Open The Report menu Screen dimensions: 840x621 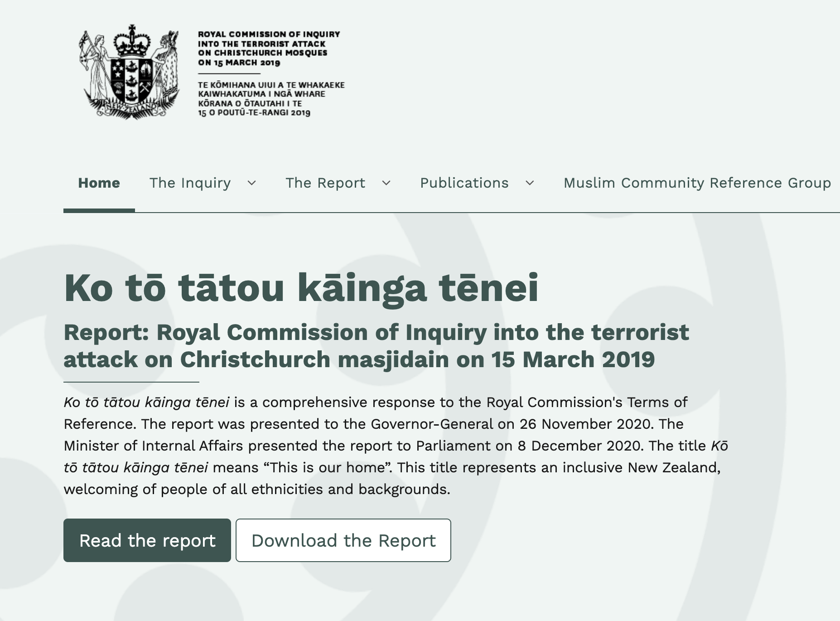pyautogui.click(x=325, y=183)
